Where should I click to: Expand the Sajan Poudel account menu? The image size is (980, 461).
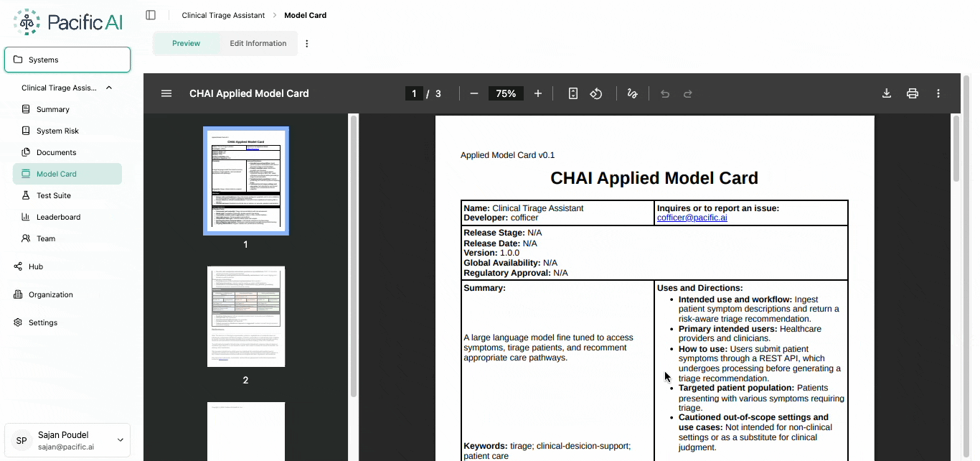coord(120,440)
